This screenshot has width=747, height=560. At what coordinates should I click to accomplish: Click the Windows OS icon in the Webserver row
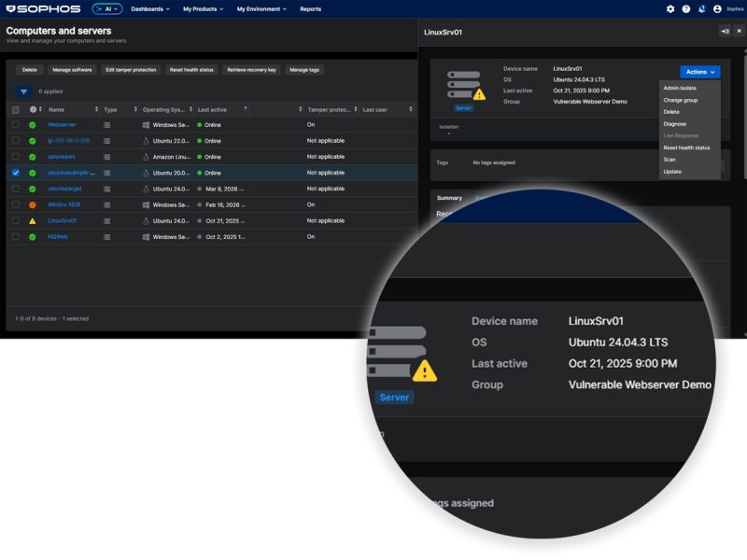click(x=146, y=125)
